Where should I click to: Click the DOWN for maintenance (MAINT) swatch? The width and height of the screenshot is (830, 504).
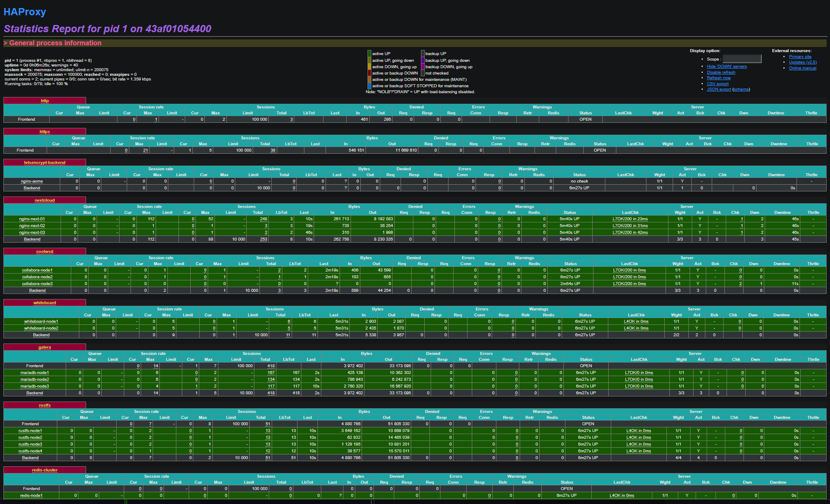point(369,79)
